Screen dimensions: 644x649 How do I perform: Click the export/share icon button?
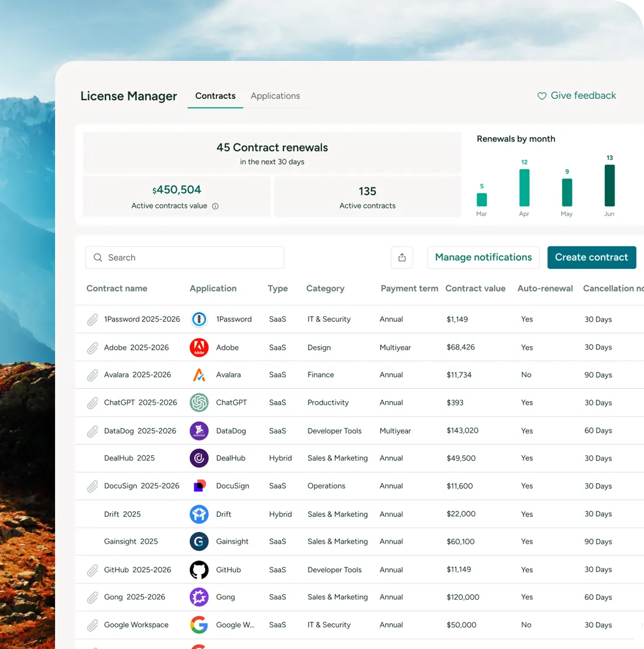pyautogui.click(x=402, y=258)
